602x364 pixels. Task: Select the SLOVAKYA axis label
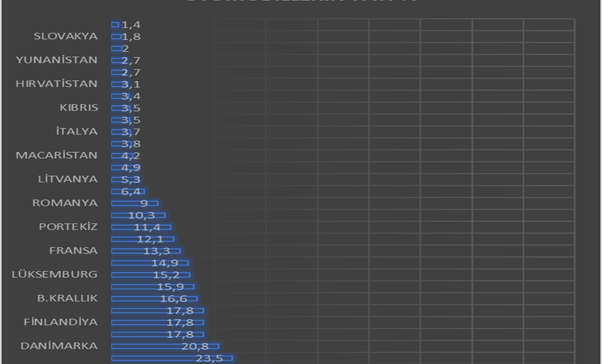click(x=66, y=36)
